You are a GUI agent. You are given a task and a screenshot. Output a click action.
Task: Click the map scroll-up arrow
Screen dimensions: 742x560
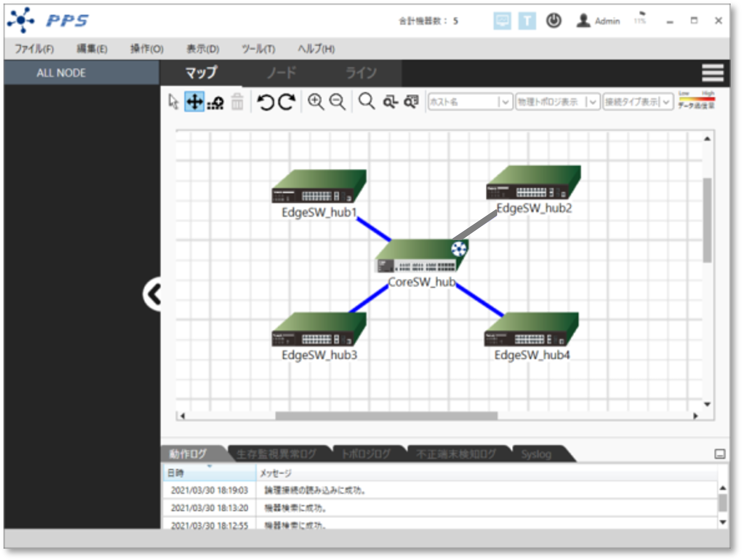click(707, 139)
